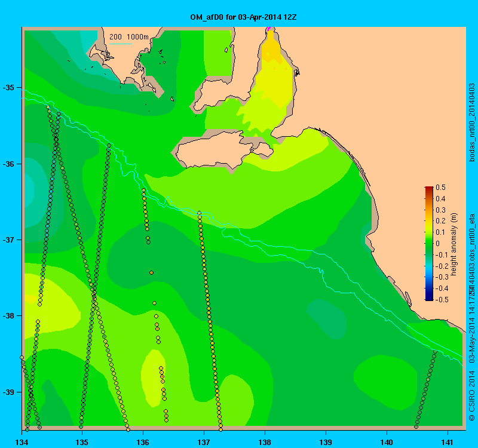The height and width of the screenshot is (448, 478).
Task: Click the "© CSIRO 2014" copyright text
Action: coord(471,395)
